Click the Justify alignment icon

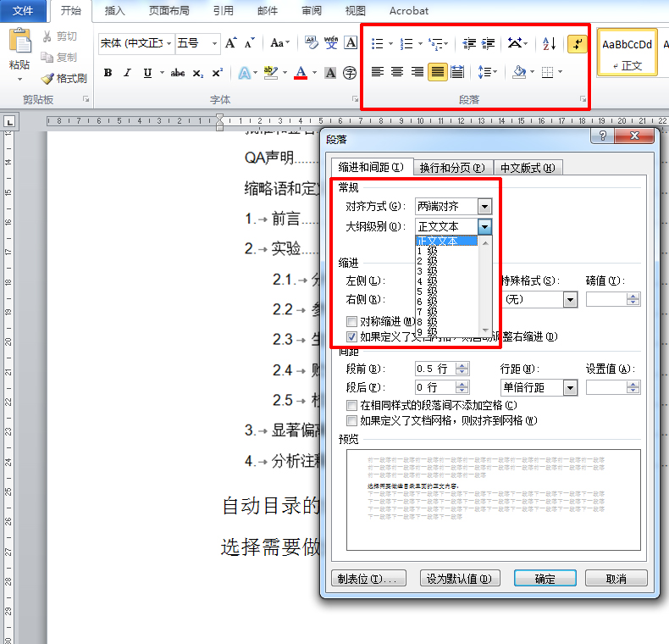click(x=437, y=72)
